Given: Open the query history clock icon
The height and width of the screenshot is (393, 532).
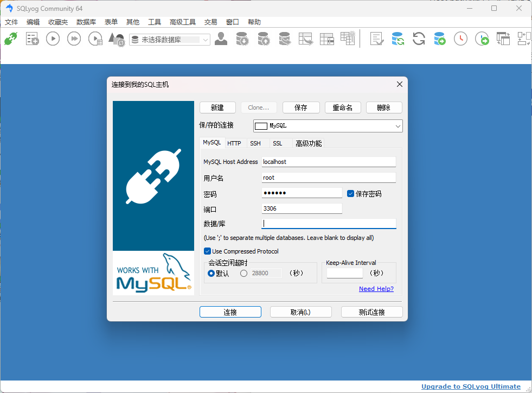Looking at the screenshot, I should 460,39.
